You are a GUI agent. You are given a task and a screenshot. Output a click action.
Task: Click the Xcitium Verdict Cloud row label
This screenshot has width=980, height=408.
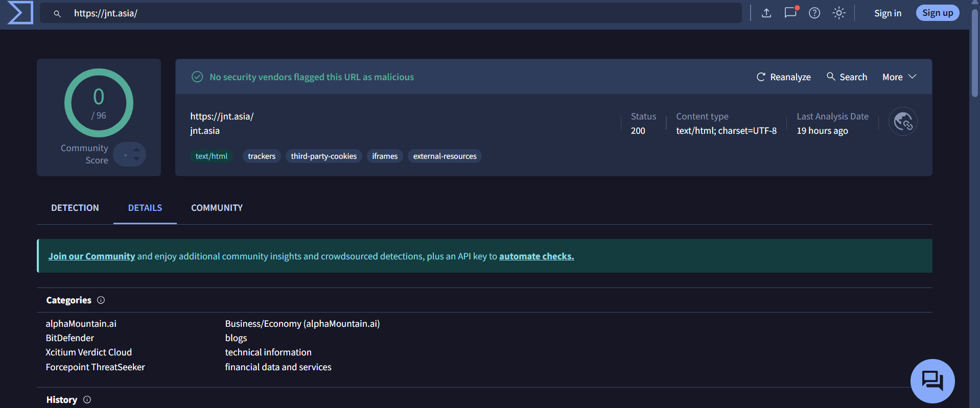point(88,352)
